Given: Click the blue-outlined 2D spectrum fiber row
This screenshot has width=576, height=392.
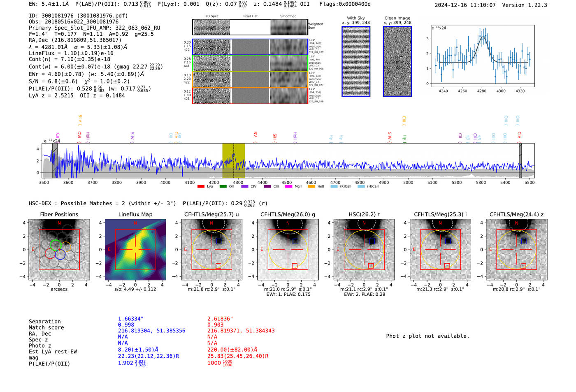Looking at the screenshot, I should pos(250,47).
